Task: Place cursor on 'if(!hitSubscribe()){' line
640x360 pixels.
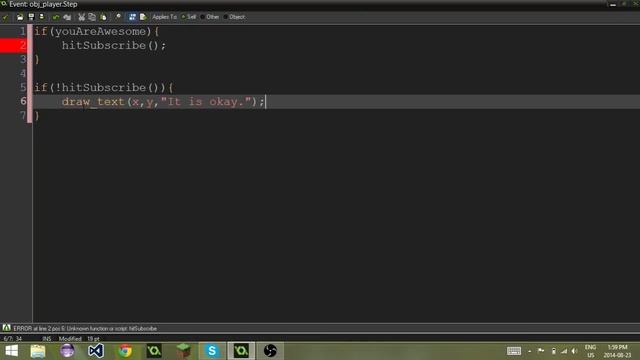Action: pyautogui.click(x=104, y=87)
